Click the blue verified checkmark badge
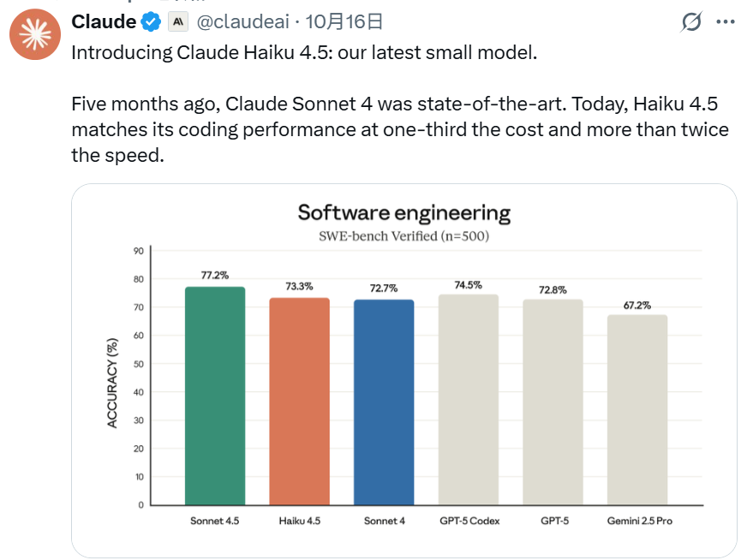The image size is (753, 560). coord(152,22)
